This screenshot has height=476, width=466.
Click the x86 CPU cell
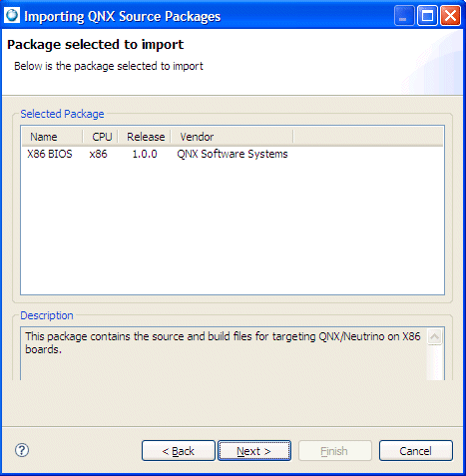pos(99,154)
